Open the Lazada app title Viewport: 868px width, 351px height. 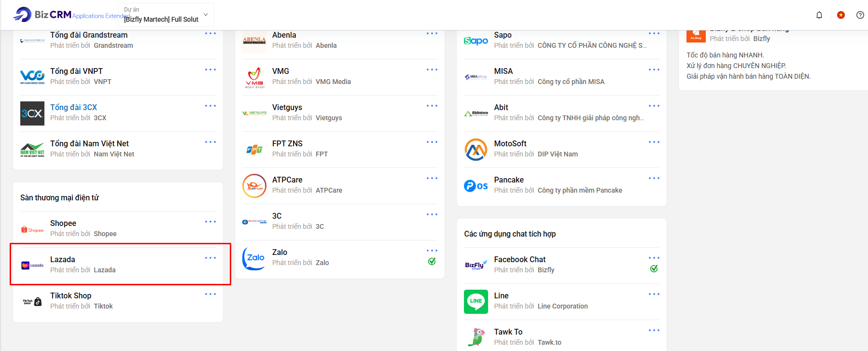[x=63, y=259]
